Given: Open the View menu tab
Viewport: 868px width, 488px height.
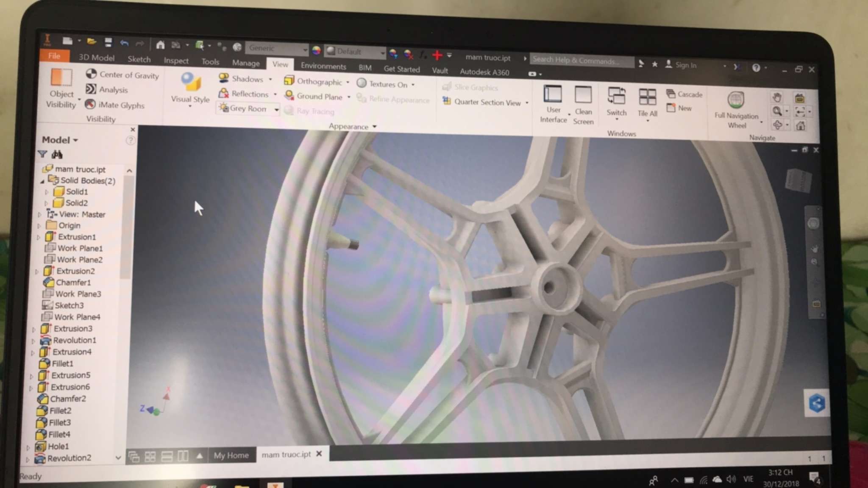Looking at the screenshot, I should click(280, 64).
